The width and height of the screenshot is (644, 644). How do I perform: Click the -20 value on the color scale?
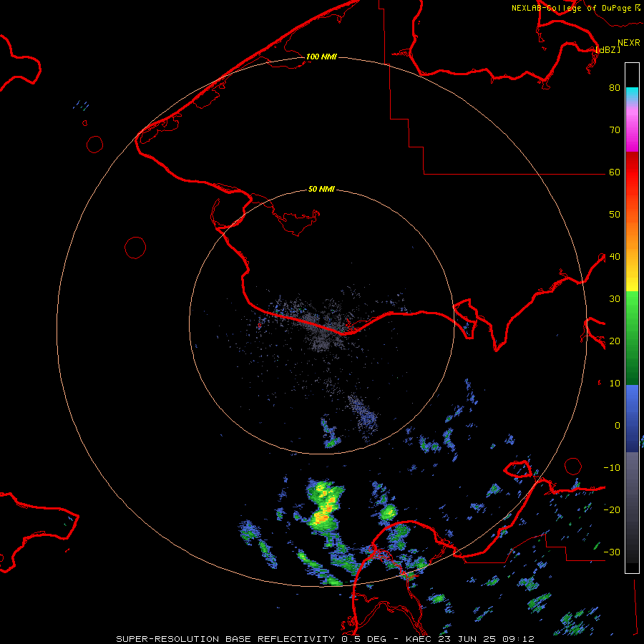612,509
